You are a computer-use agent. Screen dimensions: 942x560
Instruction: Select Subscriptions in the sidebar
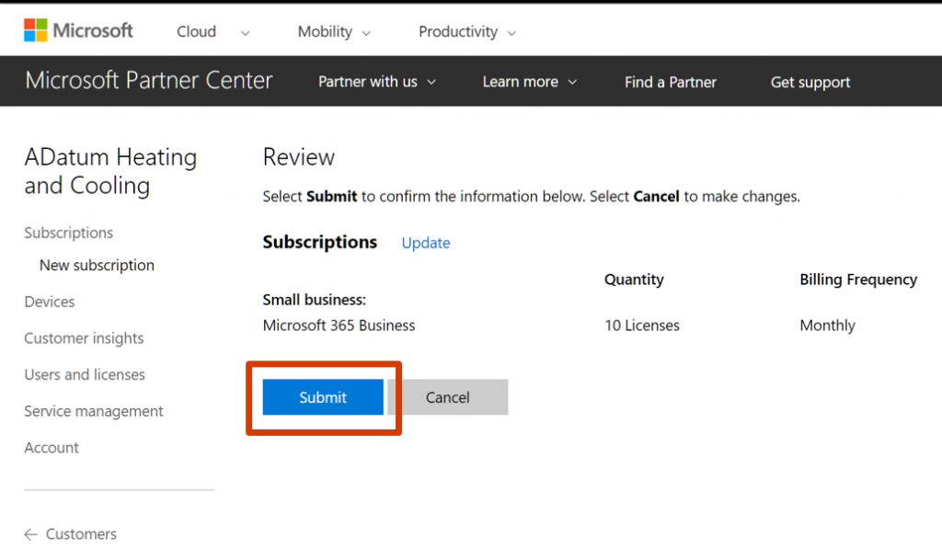[68, 233]
